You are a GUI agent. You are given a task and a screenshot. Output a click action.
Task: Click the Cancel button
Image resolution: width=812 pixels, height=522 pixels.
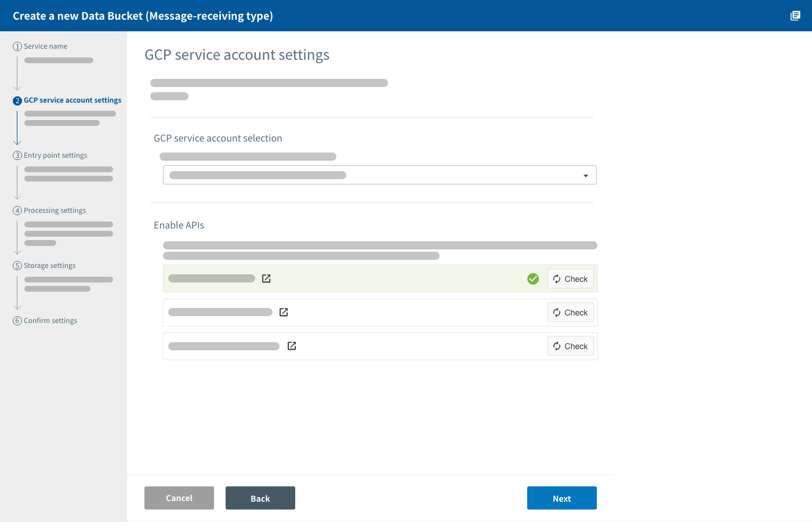coord(179,498)
